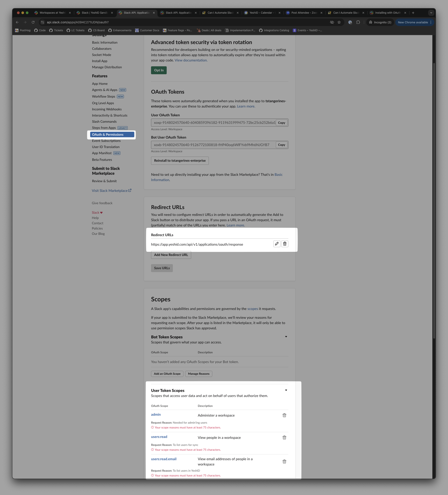Image resolution: width=448 pixels, height=495 pixels.
Task: Open the users:read scope link
Action: pos(159,437)
